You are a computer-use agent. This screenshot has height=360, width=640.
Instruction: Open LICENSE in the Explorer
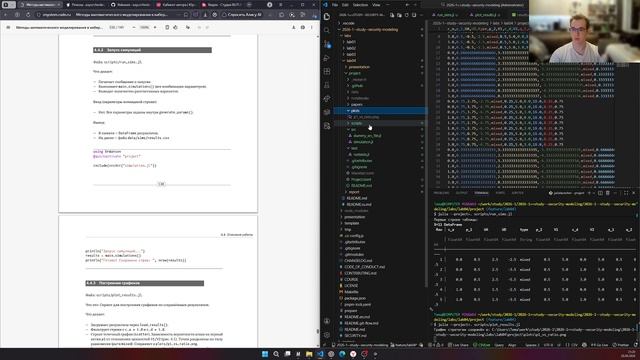351,286
